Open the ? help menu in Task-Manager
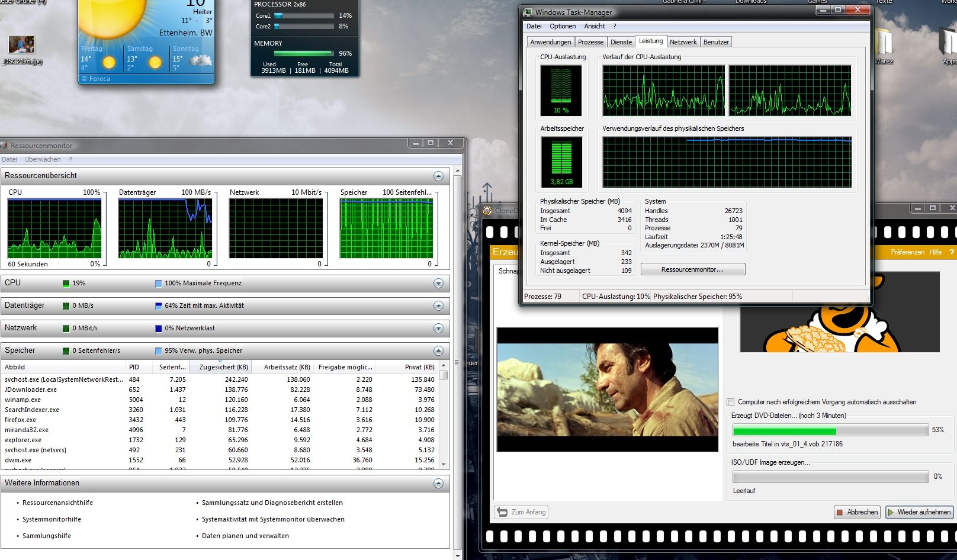The height and width of the screenshot is (560, 957). (615, 26)
